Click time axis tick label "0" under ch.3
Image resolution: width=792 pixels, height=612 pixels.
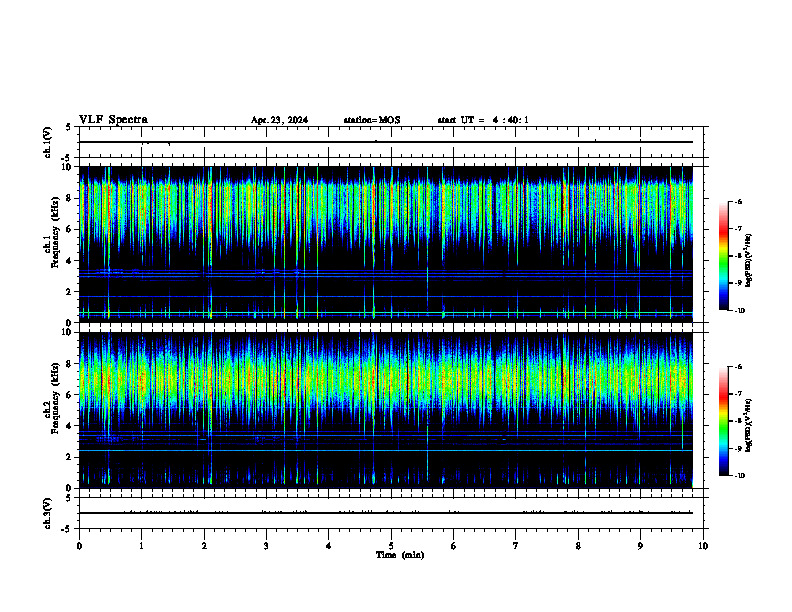[79, 546]
